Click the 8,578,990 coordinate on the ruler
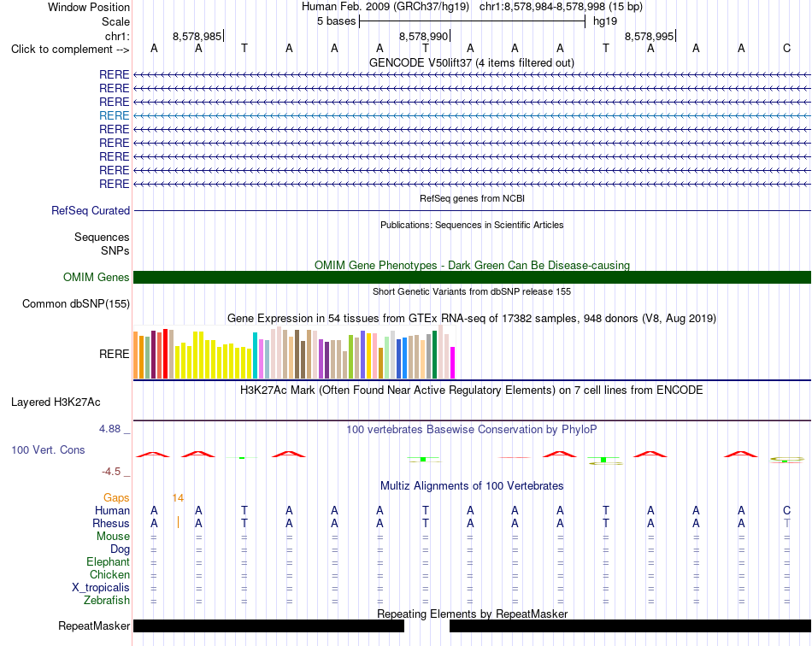812x646 pixels. tap(423, 36)
